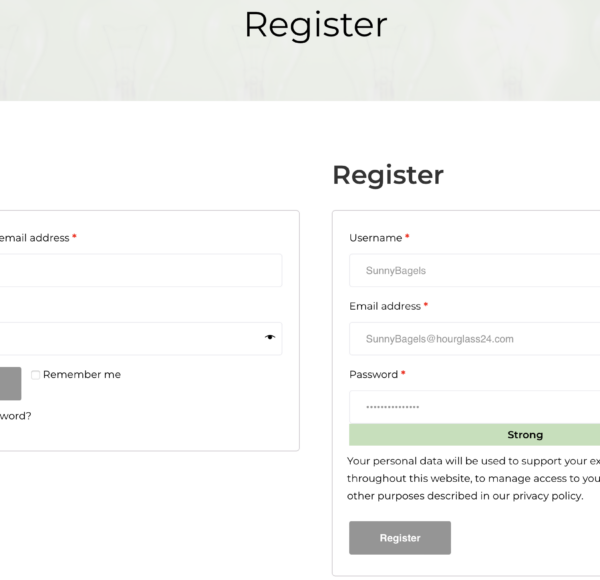Click the login email address input box

pos(138,271)
